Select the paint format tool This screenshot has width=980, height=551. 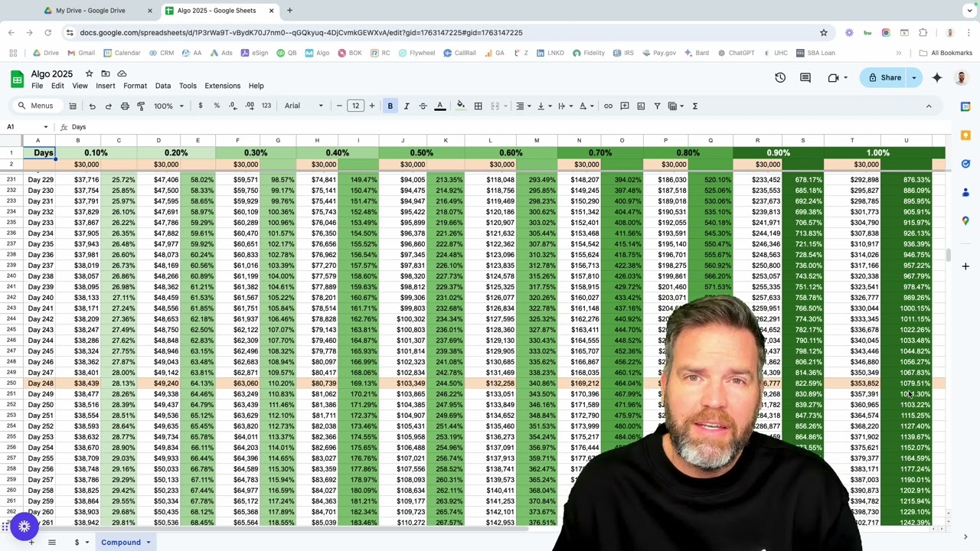coord(141,106)
